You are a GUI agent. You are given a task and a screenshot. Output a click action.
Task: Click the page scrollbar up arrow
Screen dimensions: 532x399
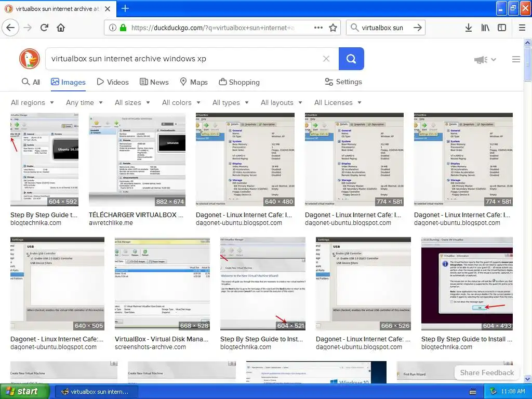coord(527,43)
